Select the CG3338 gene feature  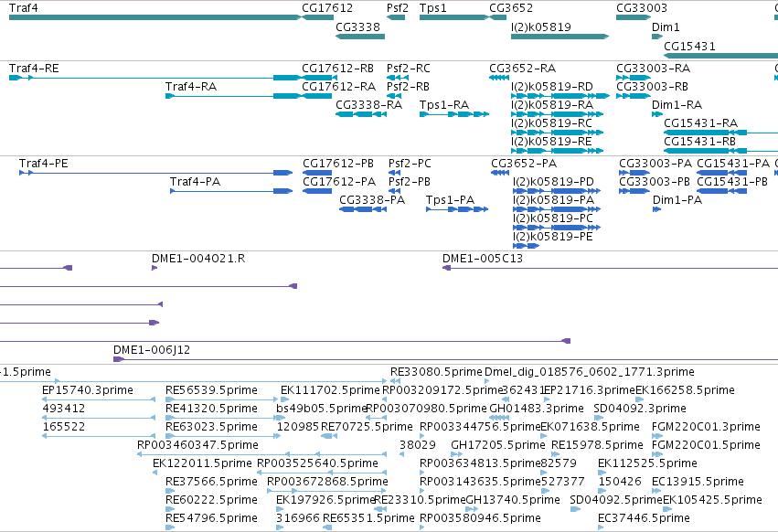click(360, 37)
